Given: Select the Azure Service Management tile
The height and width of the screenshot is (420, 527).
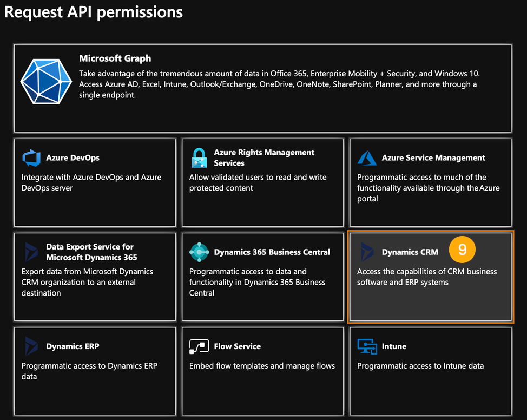Looking at the screenshot, I should 430,182.
